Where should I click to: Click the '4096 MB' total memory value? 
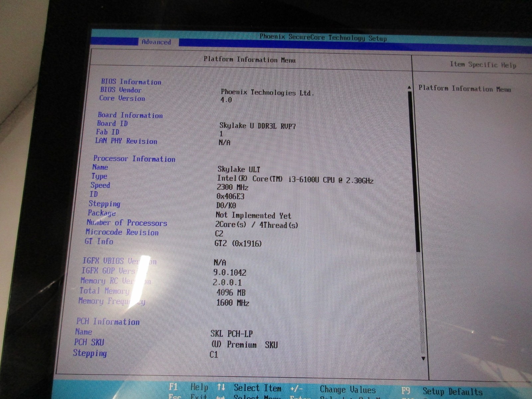tap(231, 293)
